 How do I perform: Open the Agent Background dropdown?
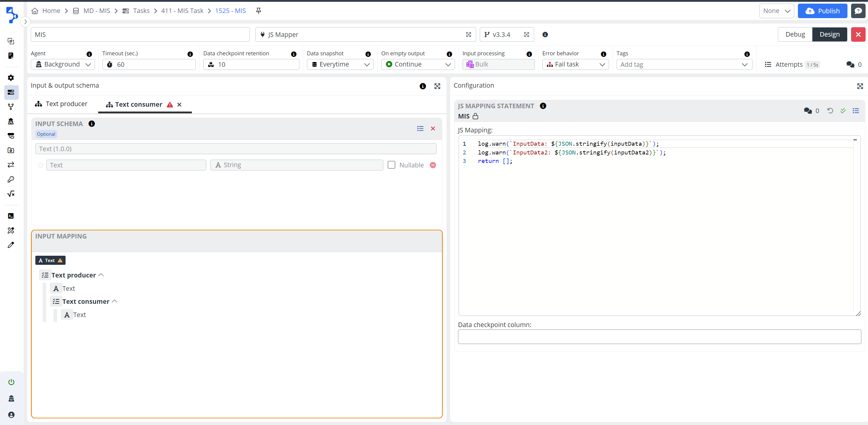[x=63, y=64]
